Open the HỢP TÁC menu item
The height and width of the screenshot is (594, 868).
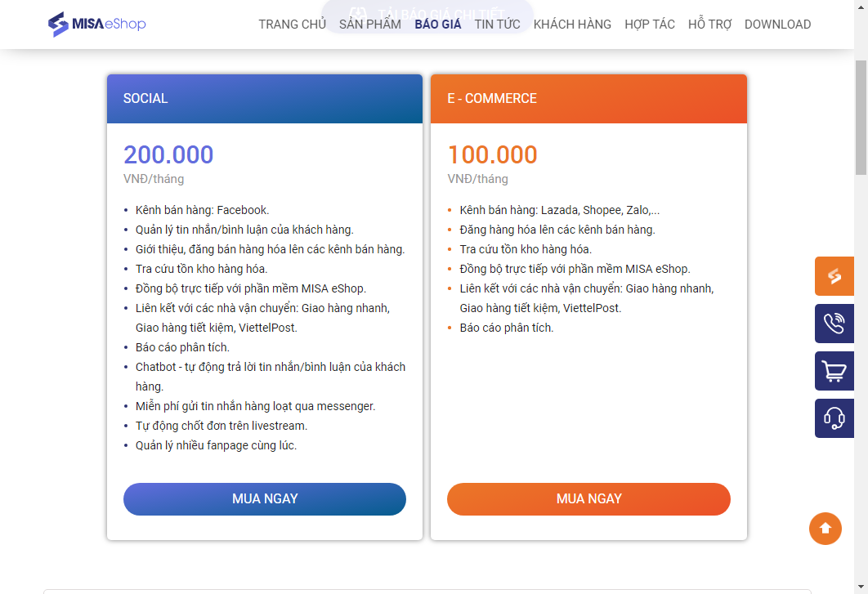[650, 25]
